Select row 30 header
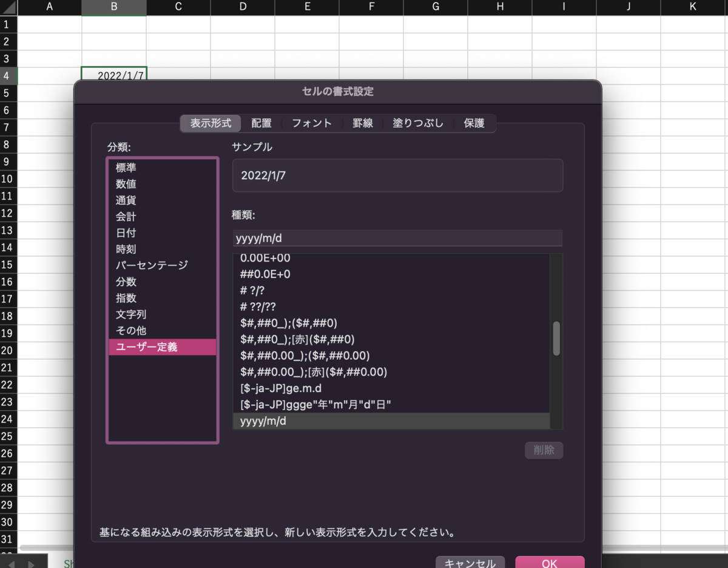Viewport: 728px width, 568px height. click(x=8, y=522)
